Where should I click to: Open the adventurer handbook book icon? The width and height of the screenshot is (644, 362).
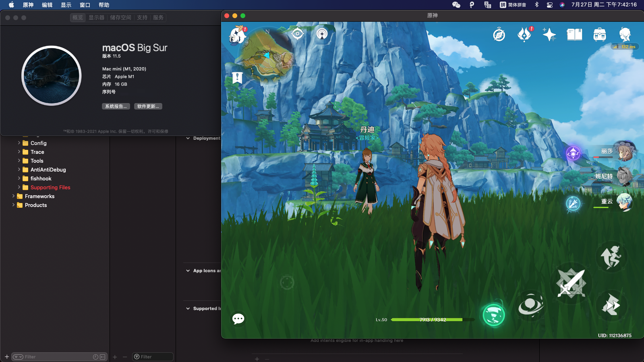click(574, 35)
